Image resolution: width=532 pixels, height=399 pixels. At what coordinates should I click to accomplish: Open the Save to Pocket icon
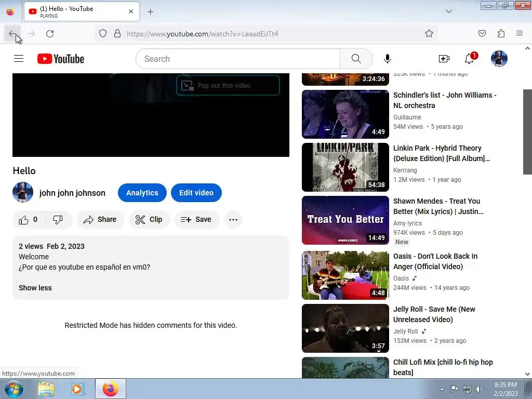(482, 34)
